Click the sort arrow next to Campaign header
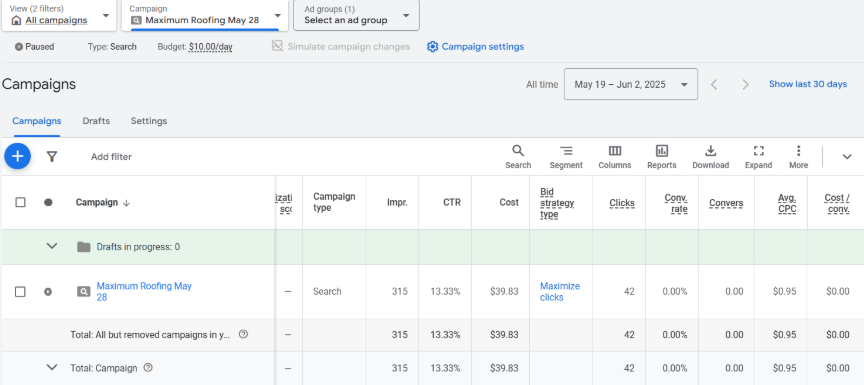This screenshot has height=385, width=864. pyautogui.click(x=126, y=203)
